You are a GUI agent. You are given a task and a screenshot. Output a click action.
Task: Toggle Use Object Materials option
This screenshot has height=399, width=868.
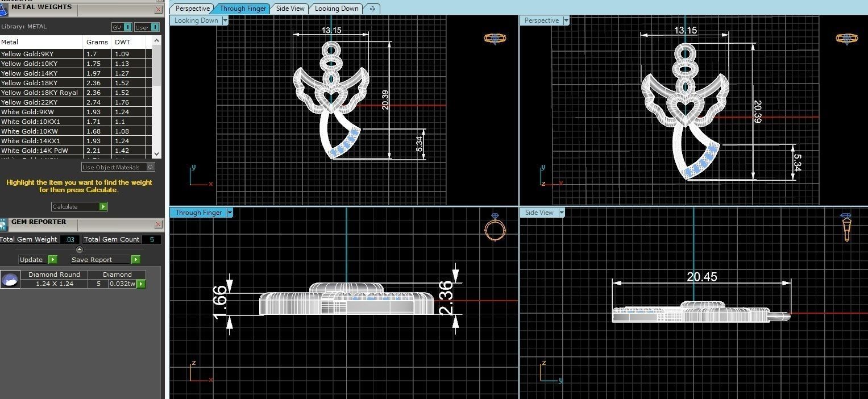(118, 167)
